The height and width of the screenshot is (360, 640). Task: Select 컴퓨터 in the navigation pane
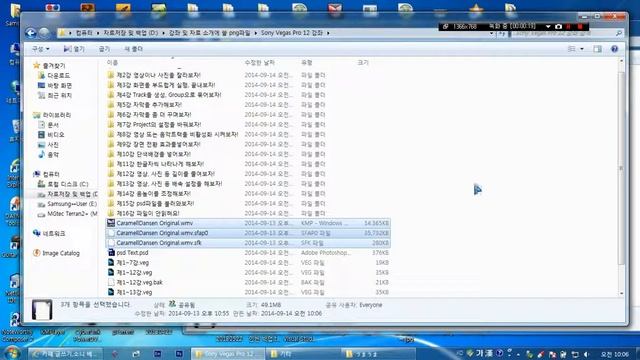click(51, 174)
